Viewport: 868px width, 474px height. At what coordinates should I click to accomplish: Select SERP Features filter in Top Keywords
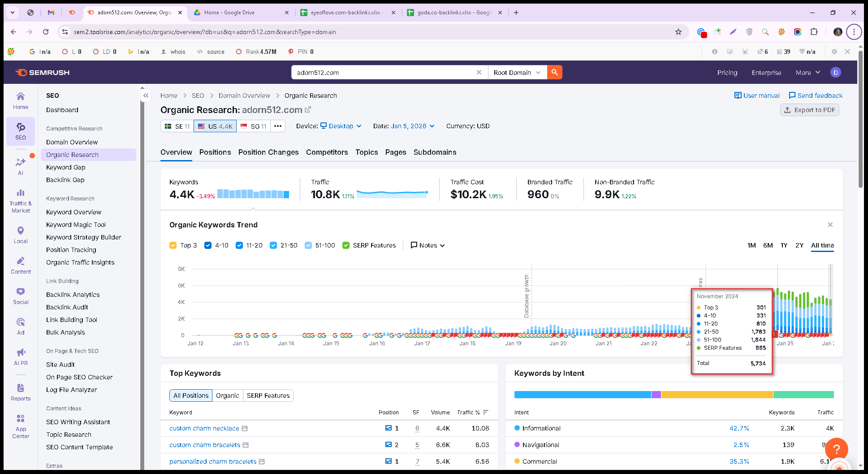(x=268, y=396)
